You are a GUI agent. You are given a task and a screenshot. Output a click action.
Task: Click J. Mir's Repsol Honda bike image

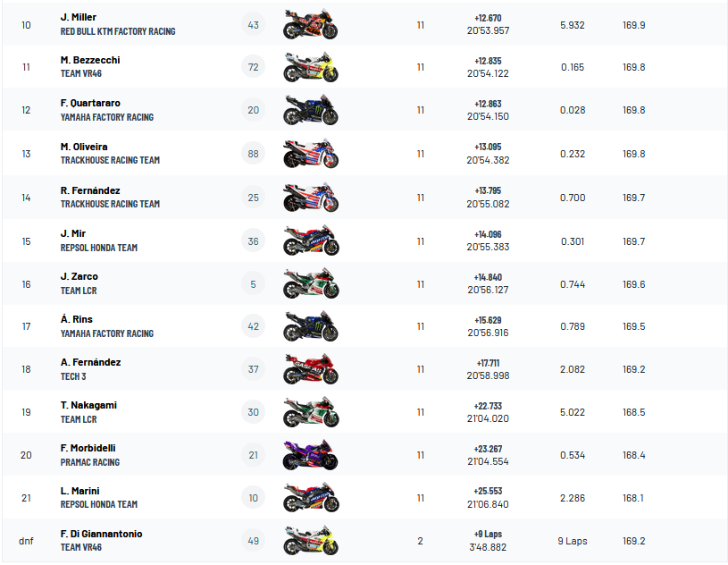(310, 241)
